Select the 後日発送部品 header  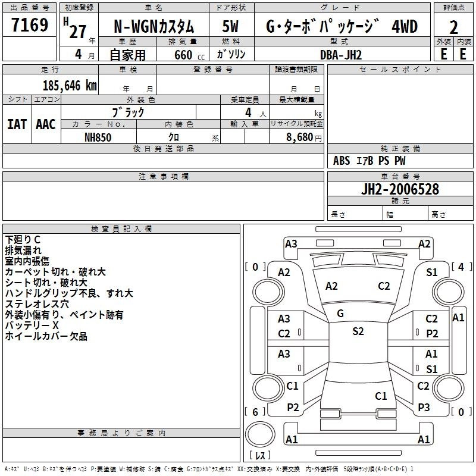point(163,148)
